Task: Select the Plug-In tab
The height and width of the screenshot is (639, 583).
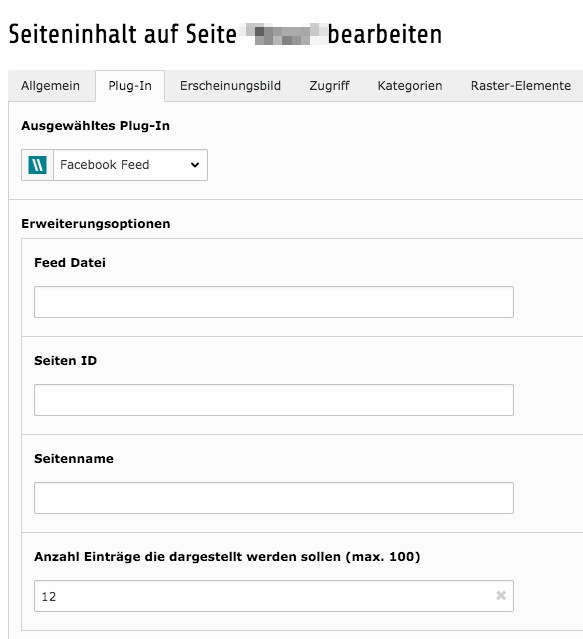Action: (x=130, y=86)
